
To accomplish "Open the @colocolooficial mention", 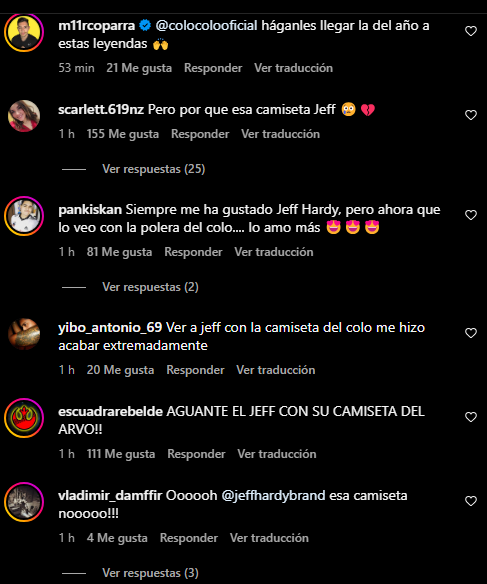I will [x=206, y=26].
